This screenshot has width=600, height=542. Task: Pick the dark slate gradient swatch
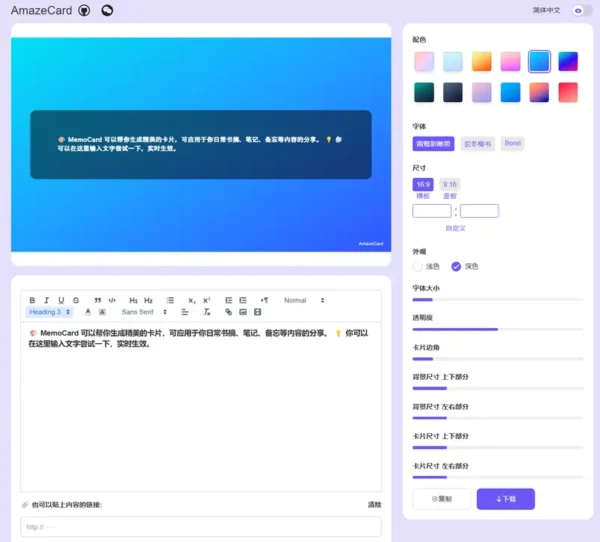453,92
